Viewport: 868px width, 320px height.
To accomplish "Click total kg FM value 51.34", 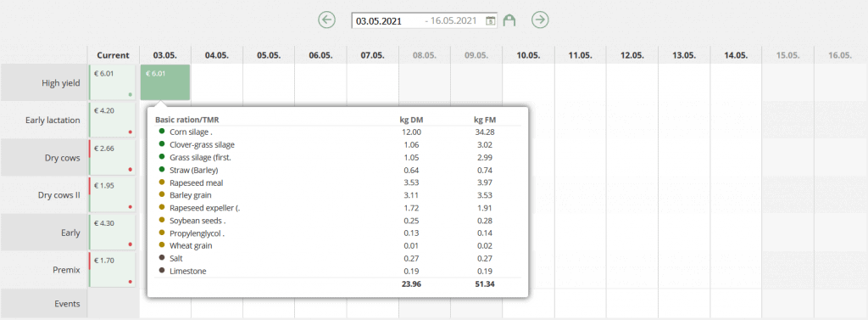I will tap(486, 284).
